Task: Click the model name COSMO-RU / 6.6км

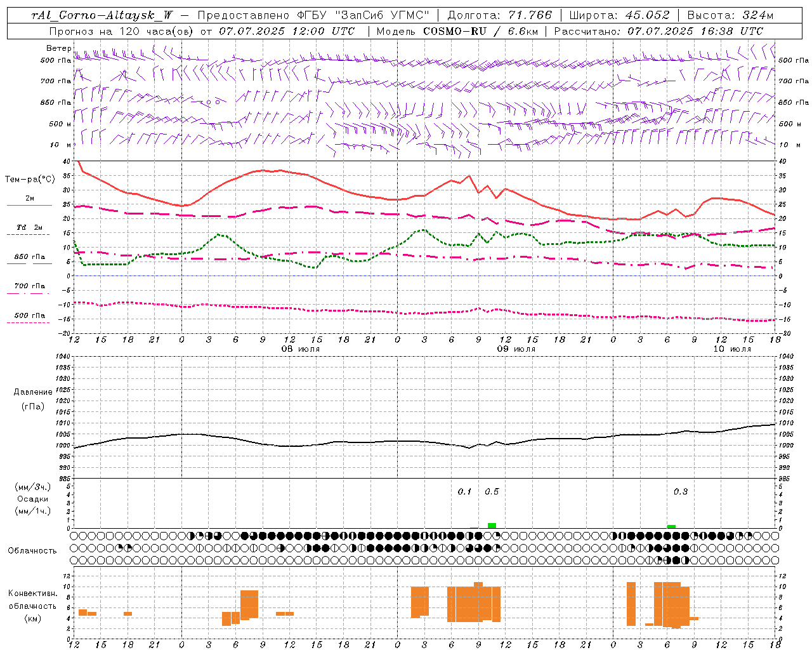Action: [481, 31]
